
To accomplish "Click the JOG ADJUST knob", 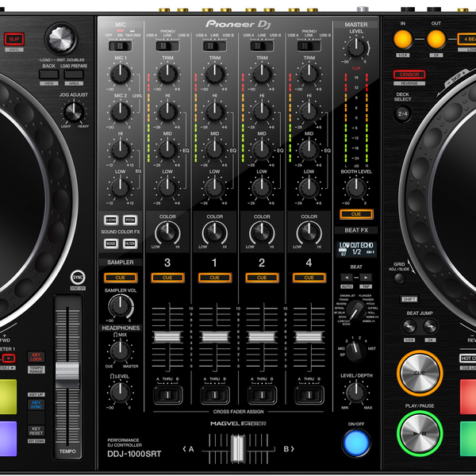I will click(74, 112).
